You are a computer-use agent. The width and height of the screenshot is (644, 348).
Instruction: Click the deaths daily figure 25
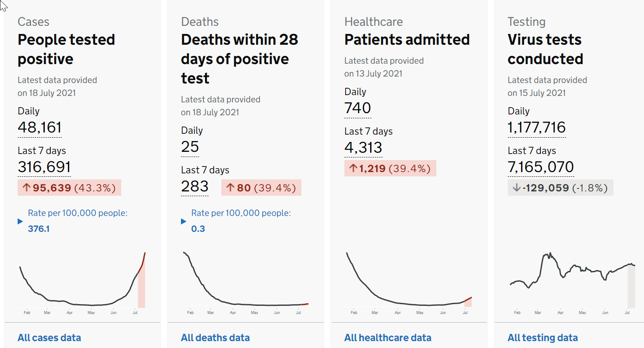point(190,147)
